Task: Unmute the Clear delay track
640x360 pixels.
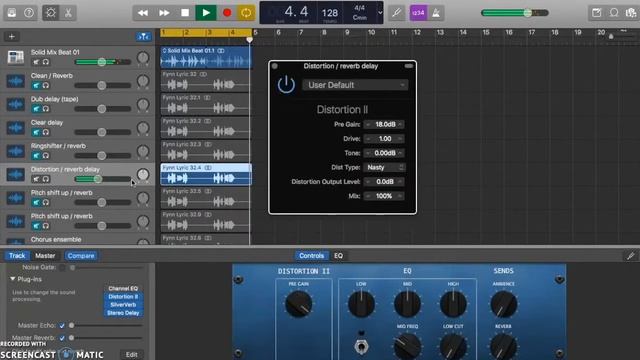Action: point(36,132)
